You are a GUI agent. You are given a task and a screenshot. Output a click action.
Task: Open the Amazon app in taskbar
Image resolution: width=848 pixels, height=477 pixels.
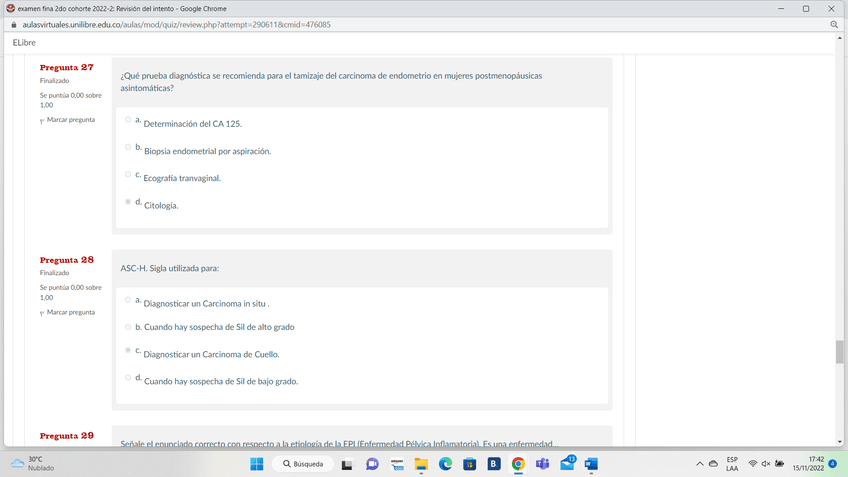click(397, 464)
